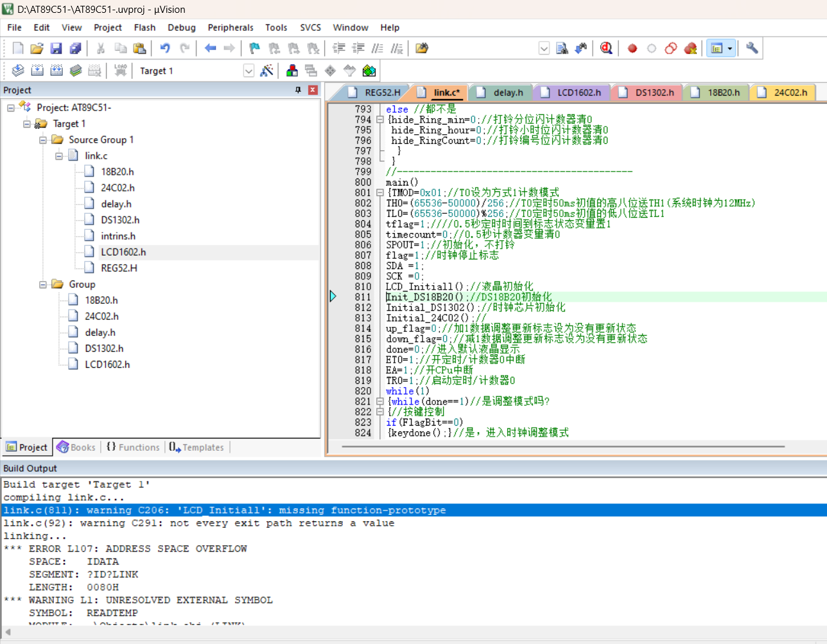Unindent selected lines icon
827x644 pixels.
click(x=358, y=48)
